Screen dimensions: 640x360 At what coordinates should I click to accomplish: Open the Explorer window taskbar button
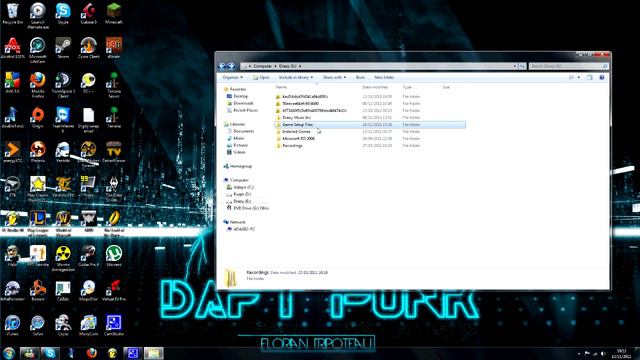click(x=153, y=353)
